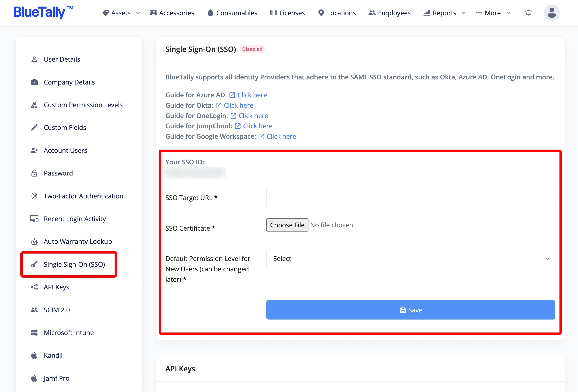Click the Account Users add-person icon
Screen dimensions: 578x392
(34, 151)
